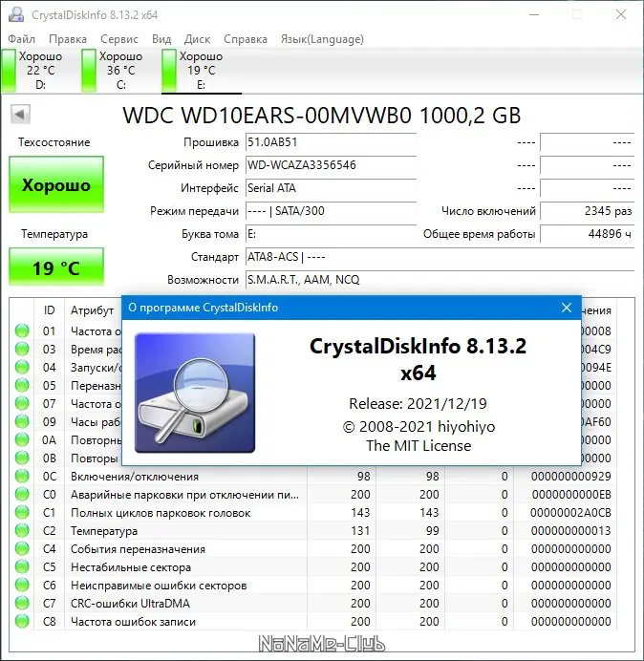
Task: Click the status icon of attribute 09
Action: point(22,421)
